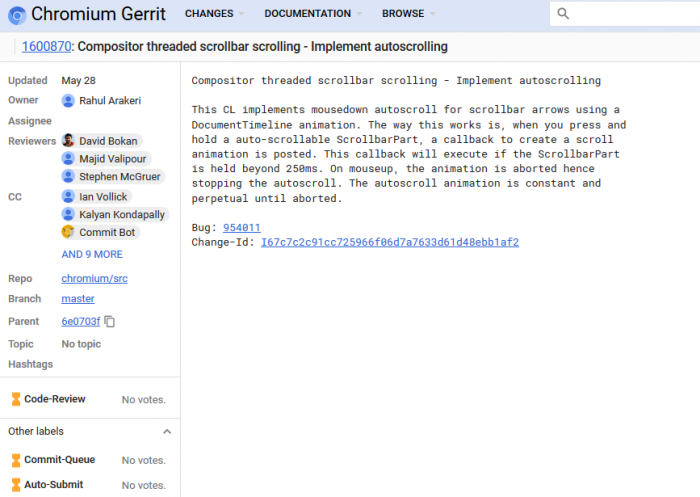700x497 pixels.
Task: Open the DOCUMENTATION dropdown menu
Action: (313, 14)
